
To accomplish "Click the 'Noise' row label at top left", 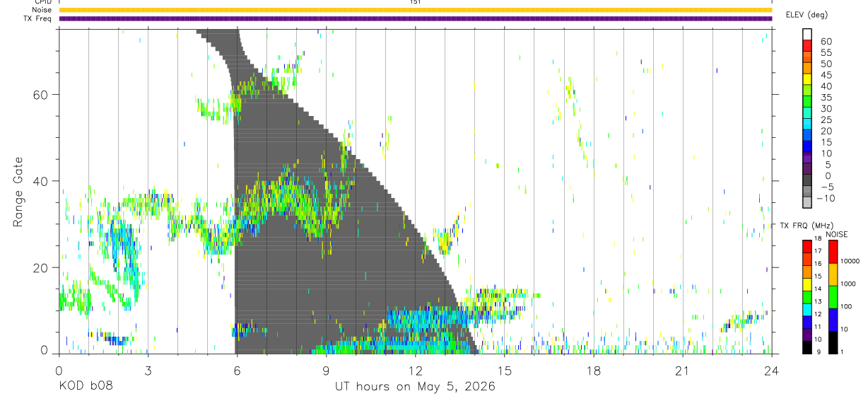I will tap(42, 10).
